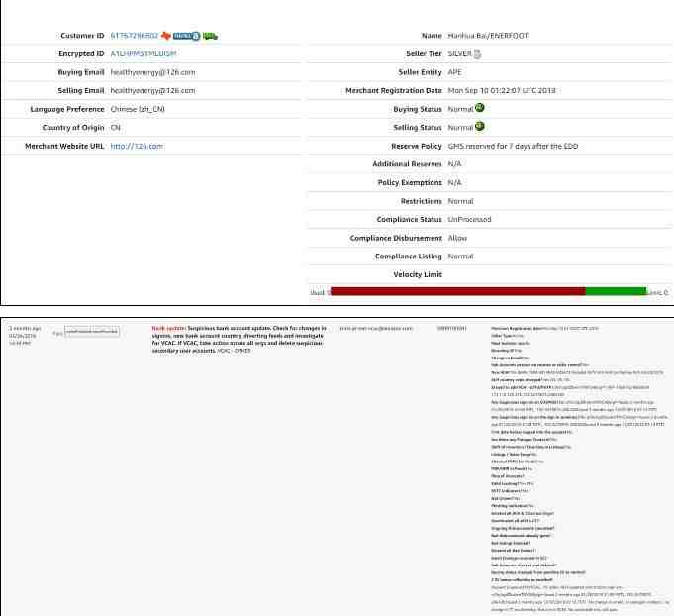Click the red Texas-shaped icon beside Customer ID
The image size is (674, 616).
click(x=165, y=36)
